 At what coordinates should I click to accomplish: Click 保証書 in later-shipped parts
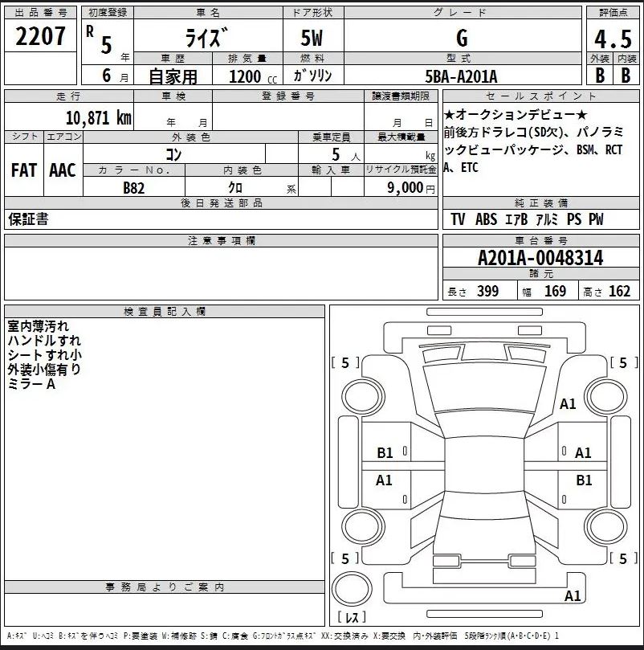coord(28,219)
